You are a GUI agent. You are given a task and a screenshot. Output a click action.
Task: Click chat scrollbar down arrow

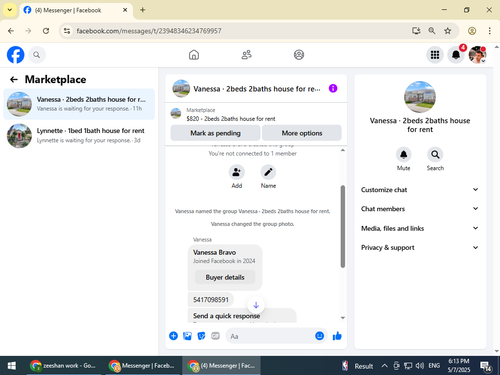[x=342, y=318]
